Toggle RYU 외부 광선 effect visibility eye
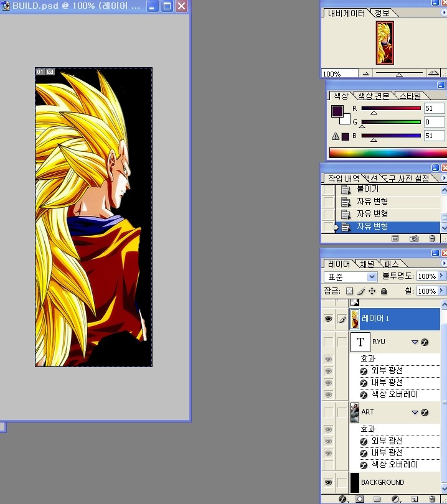 tap(328, 371)
